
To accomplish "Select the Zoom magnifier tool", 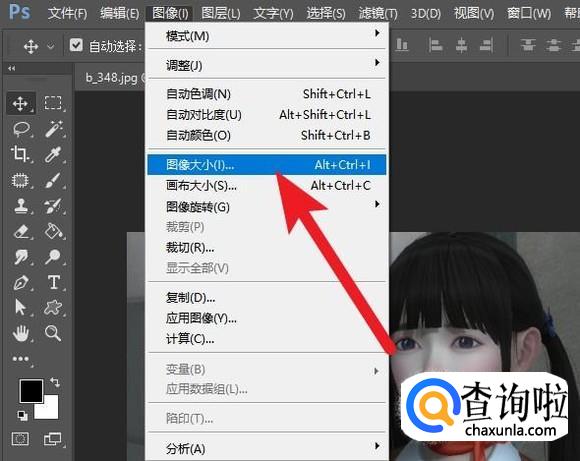I will (53, 333).
